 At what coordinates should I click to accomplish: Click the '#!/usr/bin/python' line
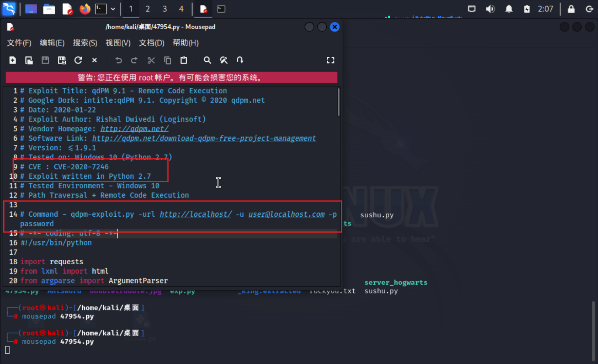click(56, 243)
